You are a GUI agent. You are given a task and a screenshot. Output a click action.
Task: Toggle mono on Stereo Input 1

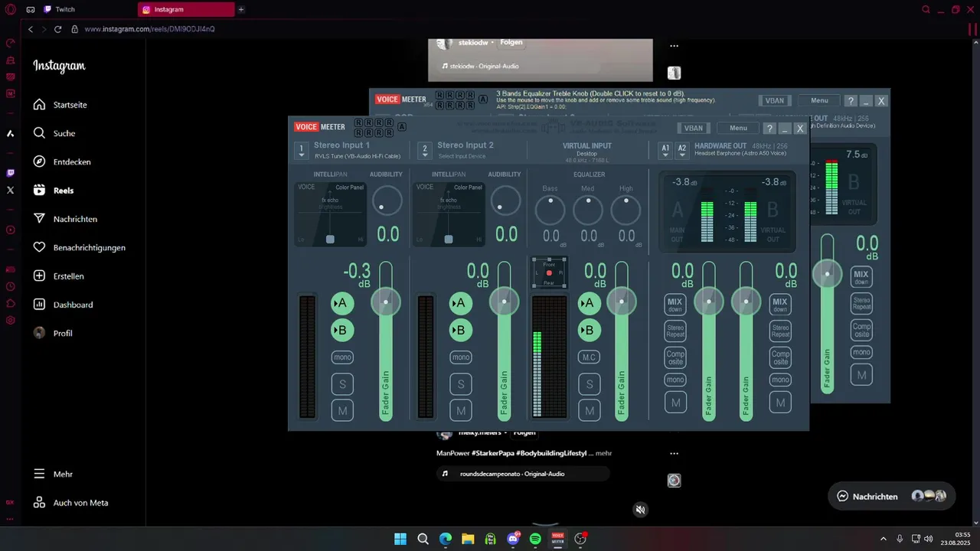click(342, 357)
